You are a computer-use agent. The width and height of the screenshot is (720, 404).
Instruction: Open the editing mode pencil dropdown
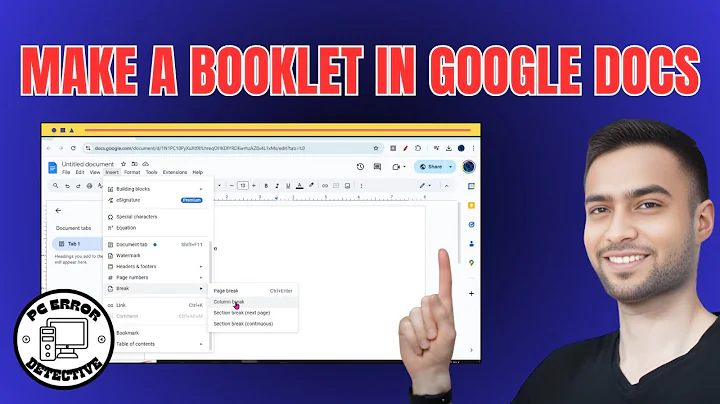(x=425, y=185)
